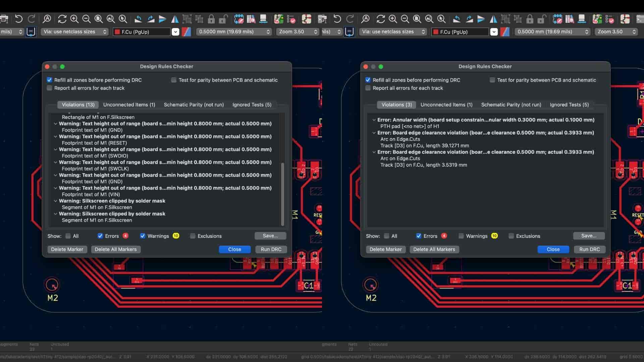Viewport: 644px width, 362px height.
Task: Click Undo icon in left toolbar
Action: point(19,19)
